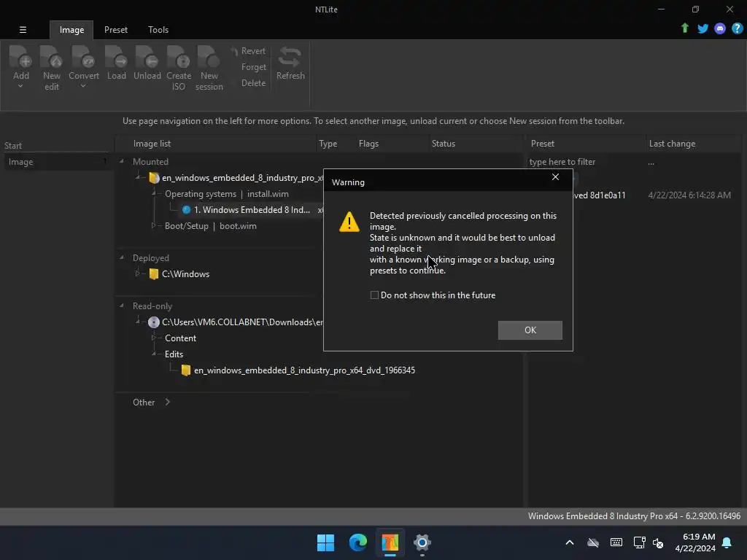The height and width of the screenshot is (560, 747).
Task: Open Microsoft Edge from taskbar
Action: [357, 542]
